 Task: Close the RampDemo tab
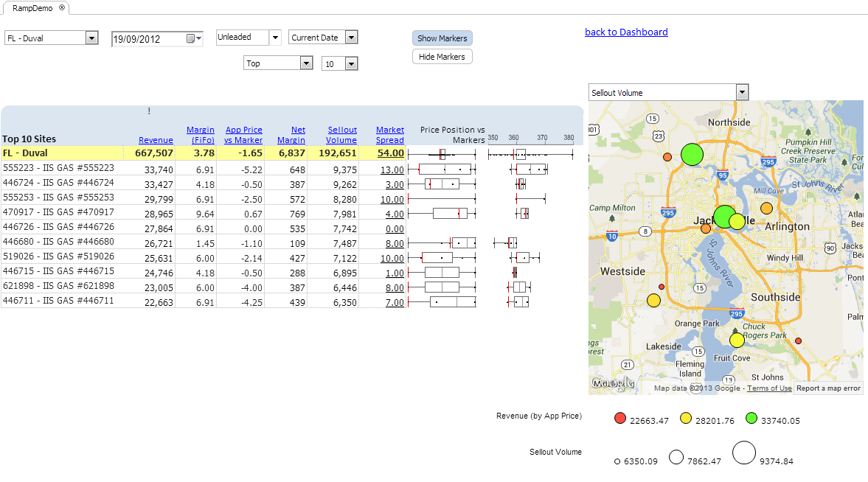point(62,7)
